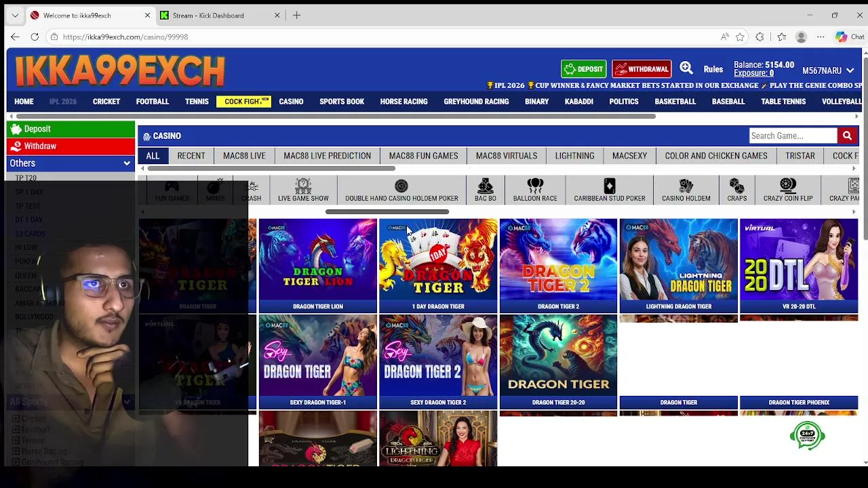This screenshot has height=488, width=868.
Task: Click the top nav horizontal scrollbar
Action: pyautogui.click(x=336, y=117)
